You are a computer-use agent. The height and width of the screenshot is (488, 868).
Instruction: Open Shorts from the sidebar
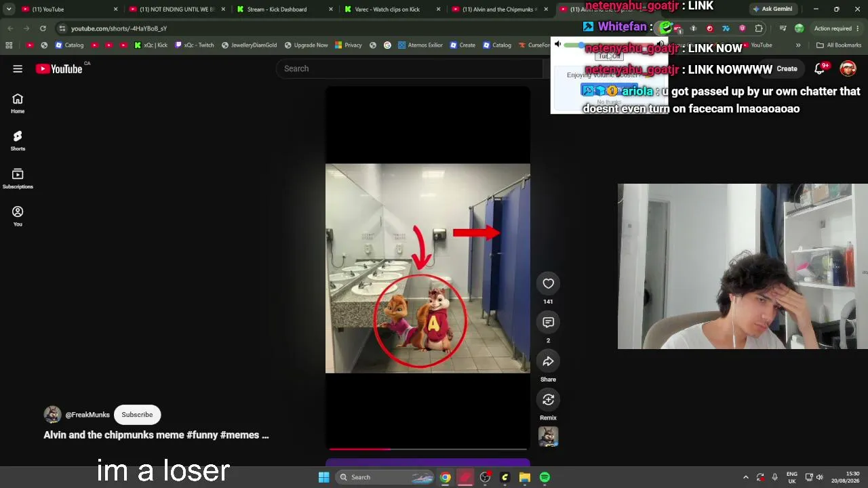(18, 140)
